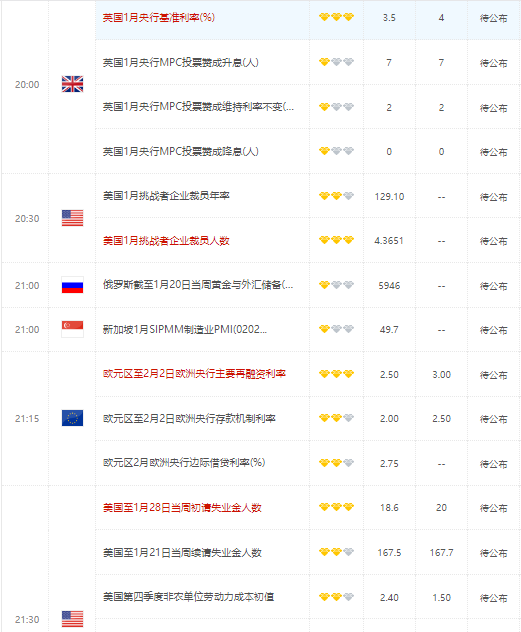This screenshot has width=521, height=632.
Task: Click the 21:00 time cell for Russia
Action: point(27,285)
